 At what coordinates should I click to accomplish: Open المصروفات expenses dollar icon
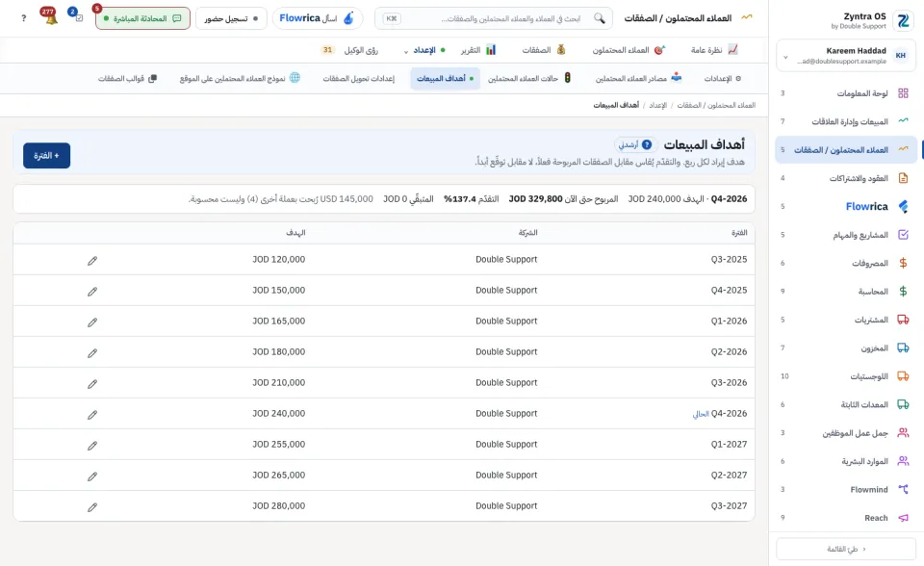pyautogui.click(x=903, y=263)
